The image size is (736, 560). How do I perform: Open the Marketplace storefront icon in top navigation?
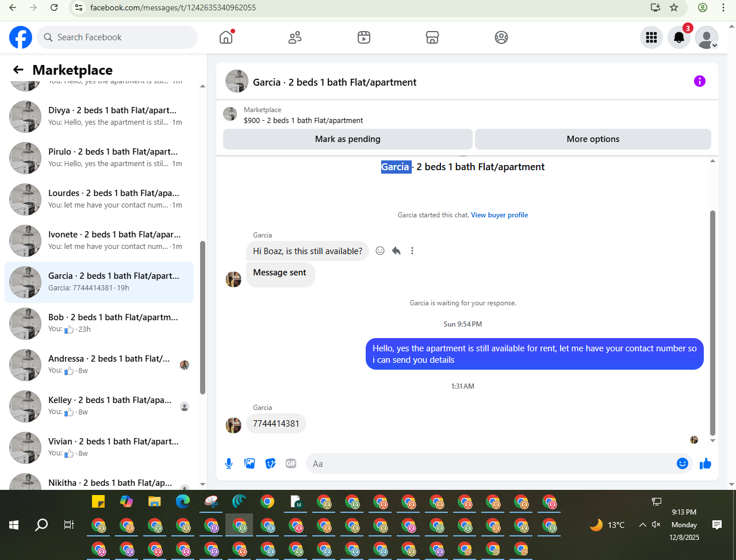(x=432, y=37)
